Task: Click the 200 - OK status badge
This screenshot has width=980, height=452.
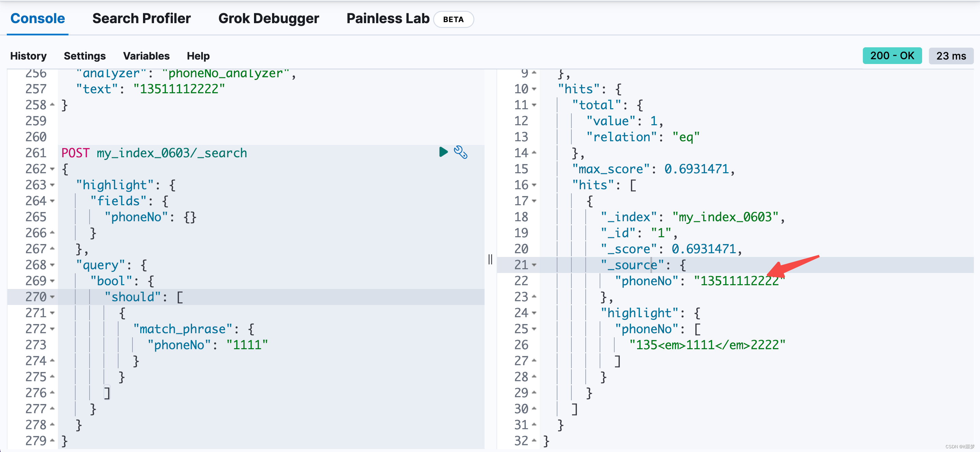Action: pos(892,55)
